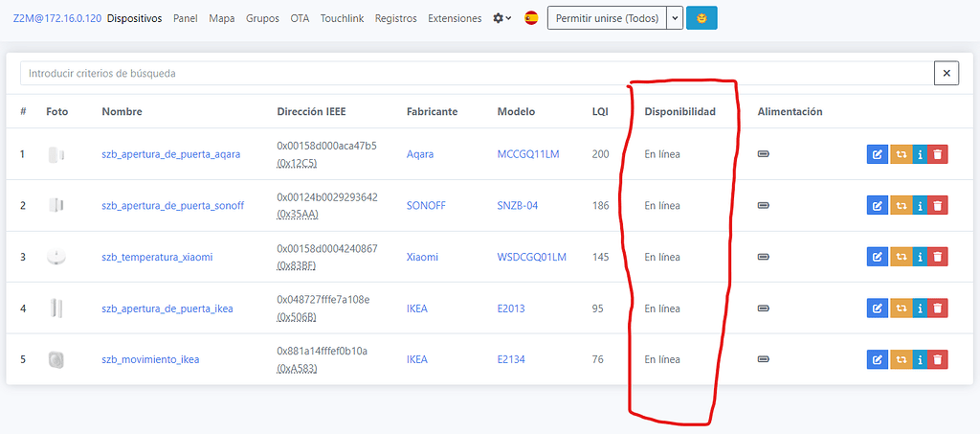Click Permitir unirse (Todos) button
This screenshot has width=980, height=434.
[x=607, y=18]
